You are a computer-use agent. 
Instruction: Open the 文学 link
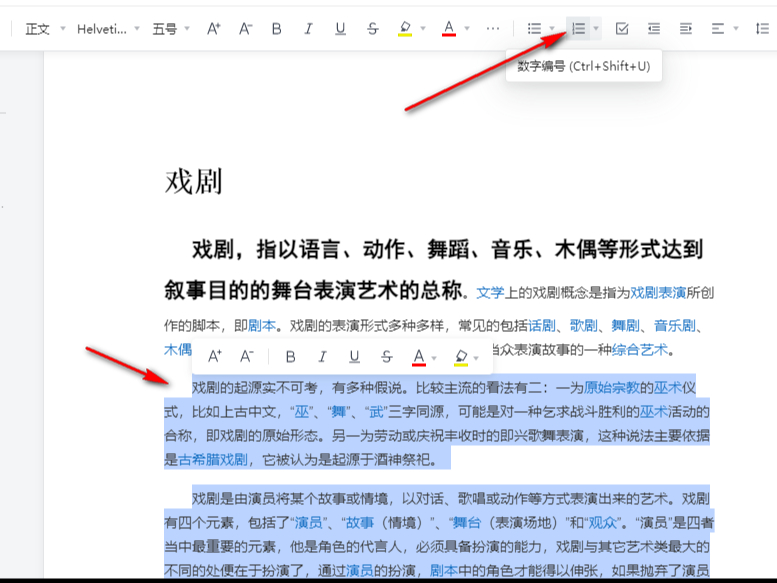(x=490, y=293)
